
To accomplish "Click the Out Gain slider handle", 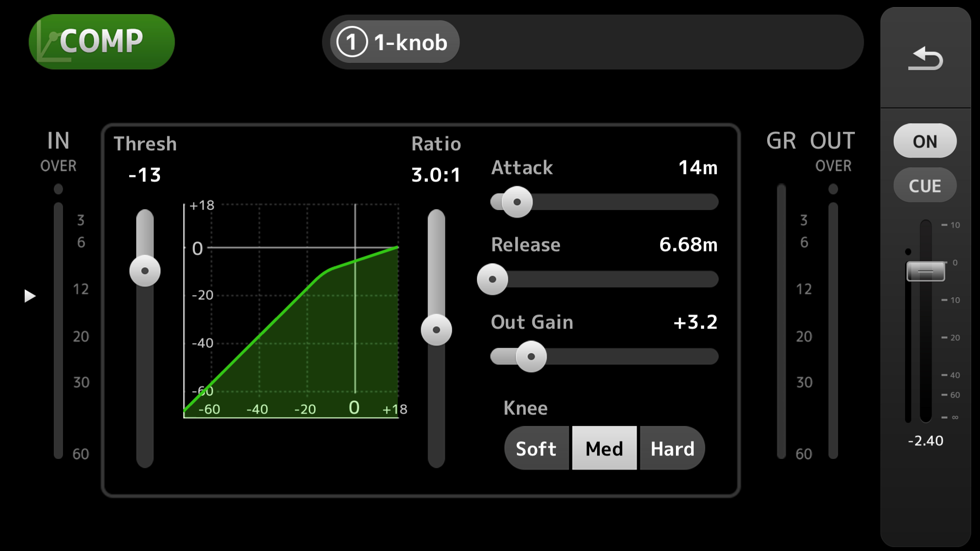I will pyautogui.click(x=531, y=356).
